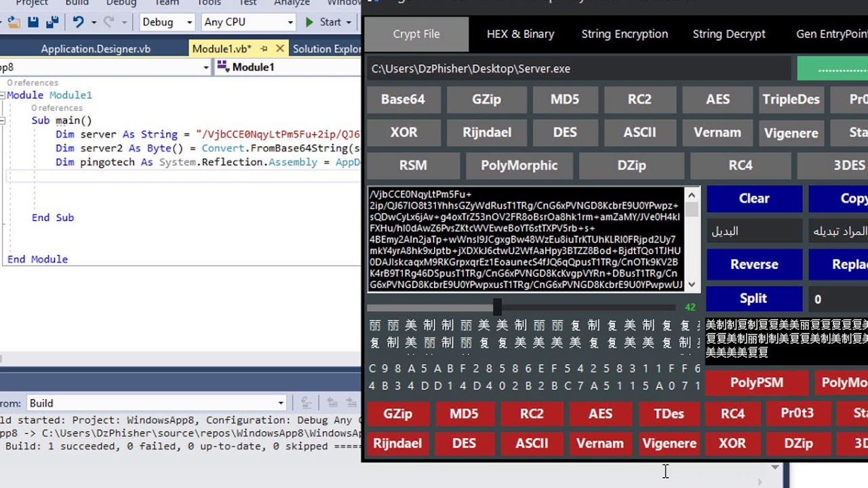
Task: Click the gray RSM button
Action: [413, 165]
